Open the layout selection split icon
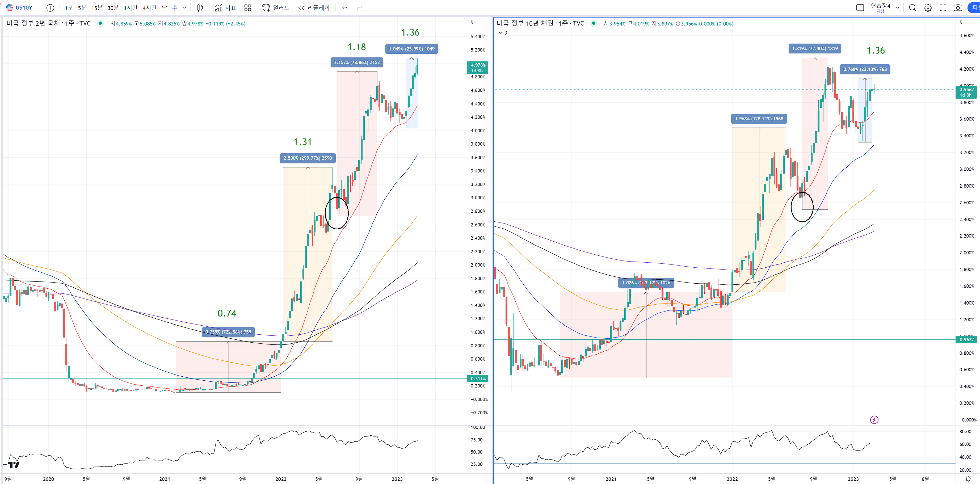This screenshot has width=980, height=484. (x=860, y=8)
